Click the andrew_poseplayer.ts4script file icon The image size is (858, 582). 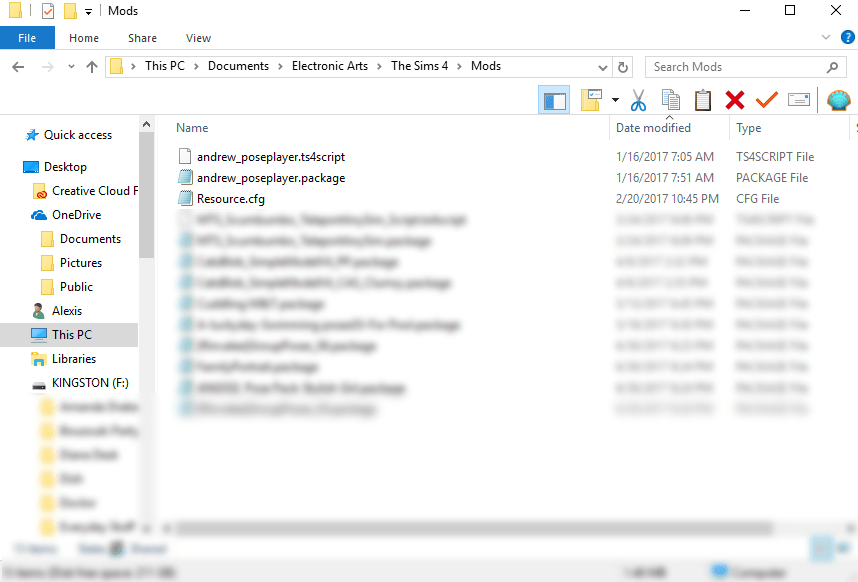[185, 156]
